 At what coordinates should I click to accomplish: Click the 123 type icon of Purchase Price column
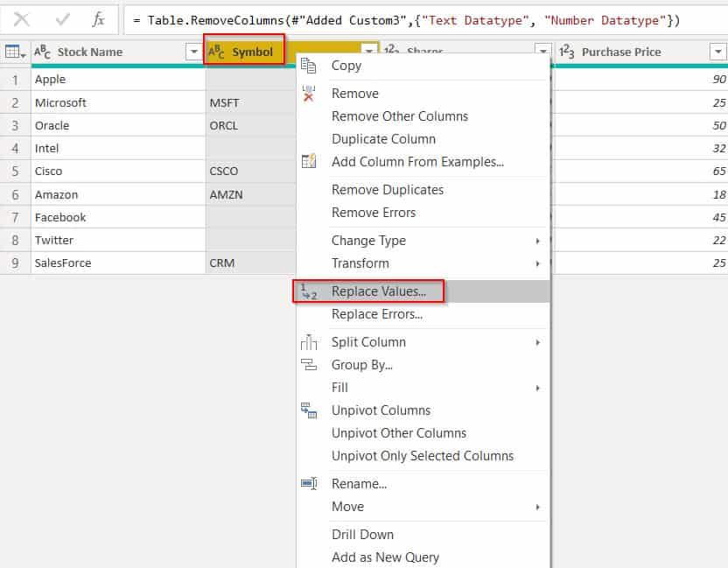click(566, 52)
